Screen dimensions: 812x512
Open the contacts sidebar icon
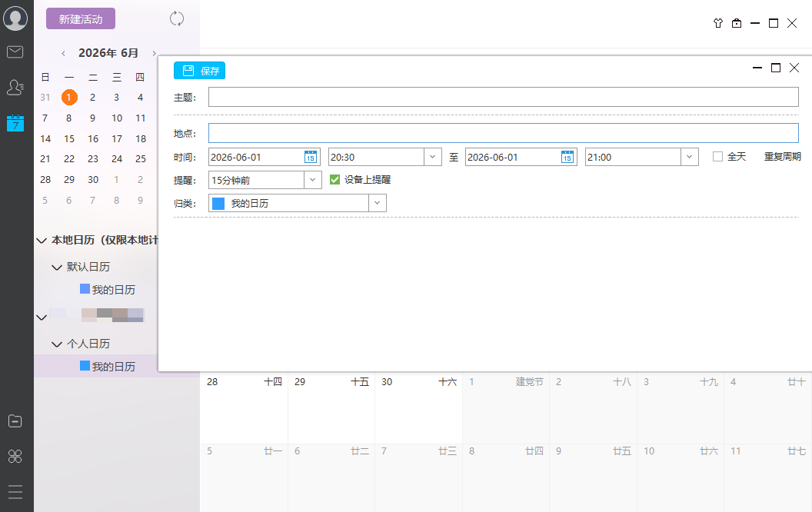point(15,87)
